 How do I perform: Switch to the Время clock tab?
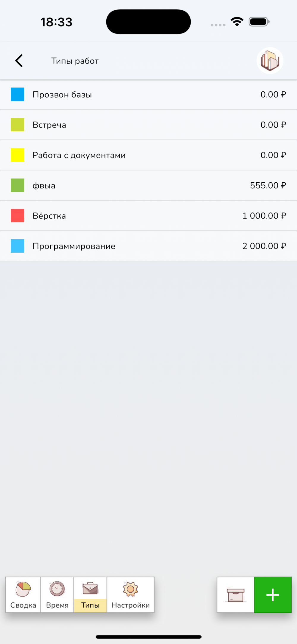(57, 595)
